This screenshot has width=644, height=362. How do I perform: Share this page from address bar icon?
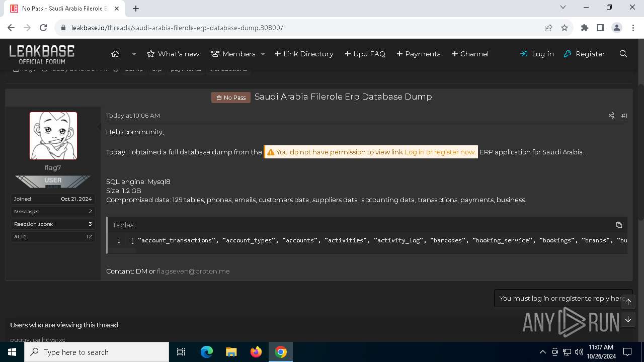tap(548, 28)
